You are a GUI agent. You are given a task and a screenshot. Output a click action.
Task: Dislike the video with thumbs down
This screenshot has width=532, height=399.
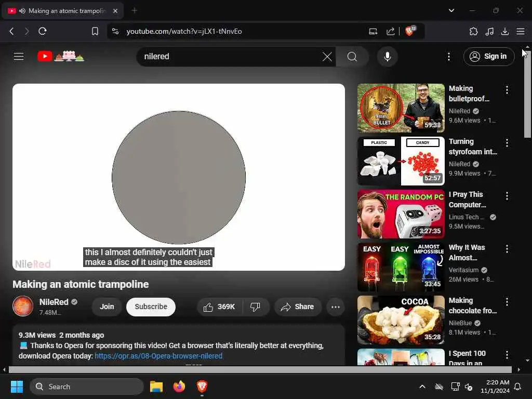click(x=255, y=307)
